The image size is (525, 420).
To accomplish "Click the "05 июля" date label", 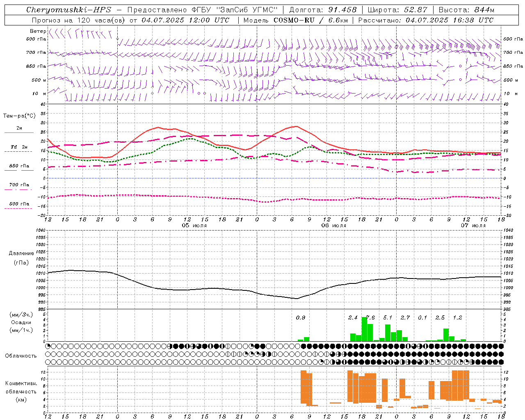I will (x=194, y=226).
